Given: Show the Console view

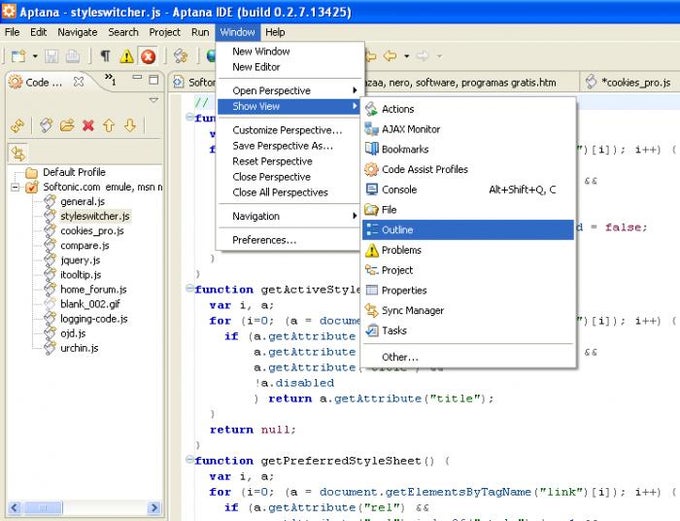Looking at the screenshot, I should click(468, 190).
